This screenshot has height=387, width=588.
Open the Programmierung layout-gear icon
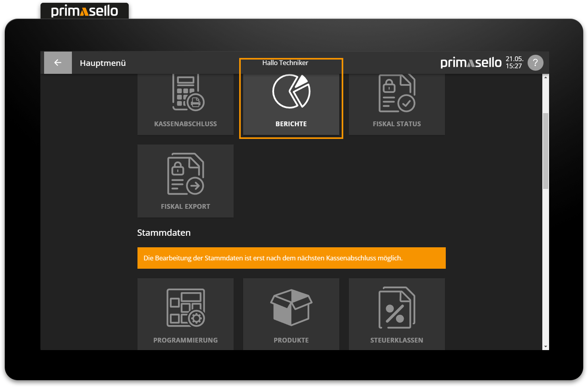pyautogui.click(x=186, y=308)
